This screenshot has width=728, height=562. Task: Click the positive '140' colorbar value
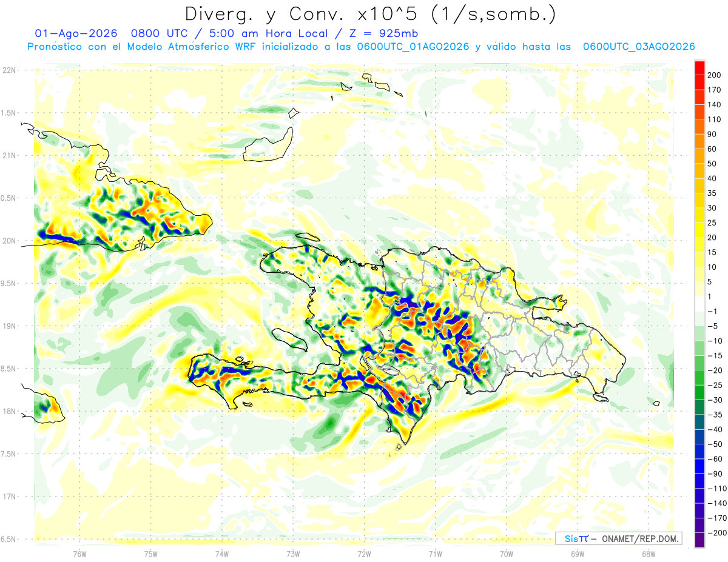tap(715, 105)
